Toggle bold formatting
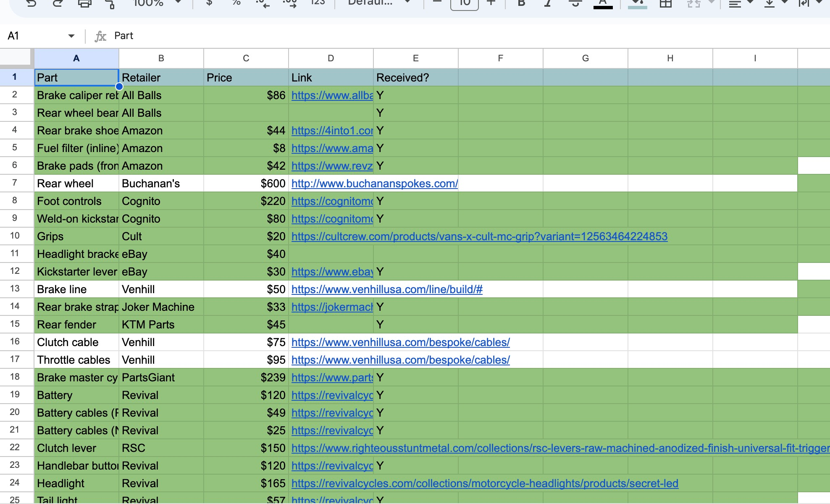830x504 pixels. click(x=521, y=3)
